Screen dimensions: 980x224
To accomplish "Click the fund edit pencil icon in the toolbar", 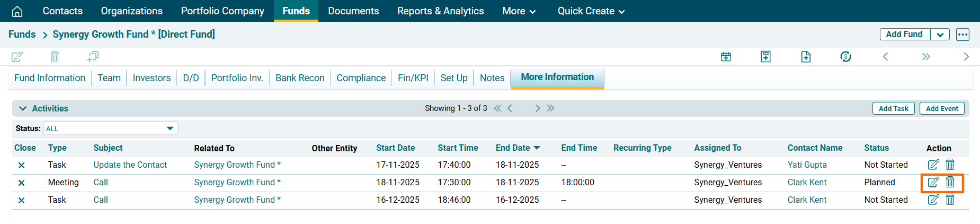I will click(17, 56).
